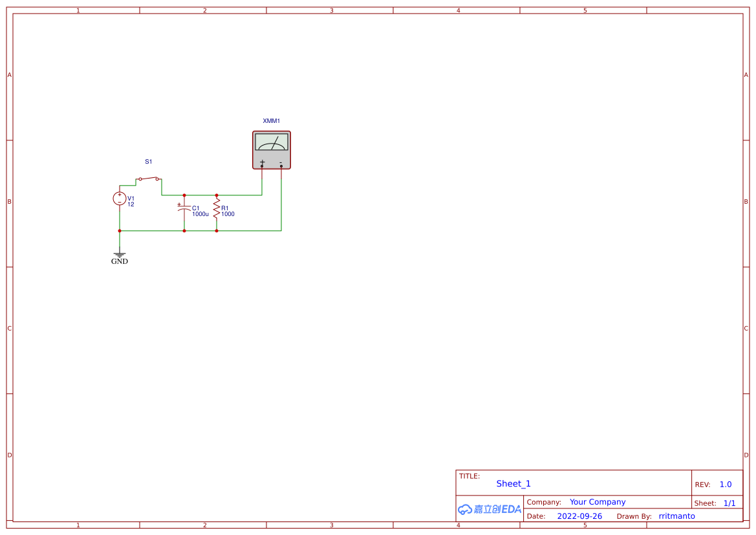Click the REV value 1.0
This screenshot has height=535, width=756.
tap(724, 484)
